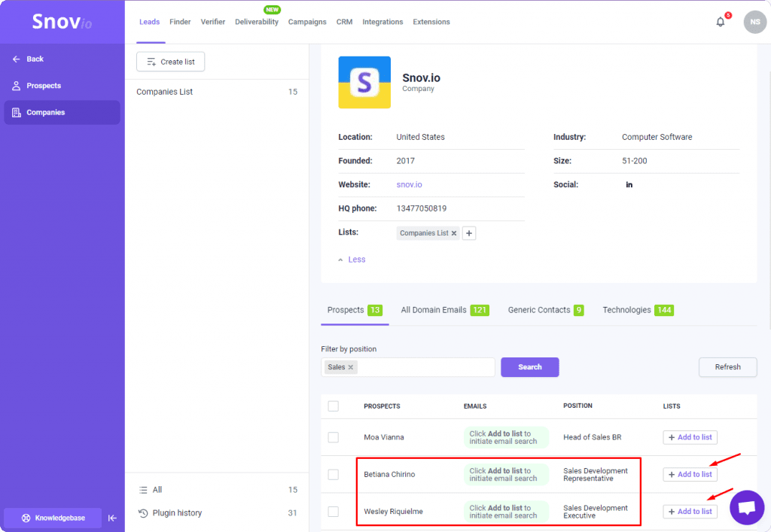Click the notification bell icon
771x532 pixels.
coord(718,22)
